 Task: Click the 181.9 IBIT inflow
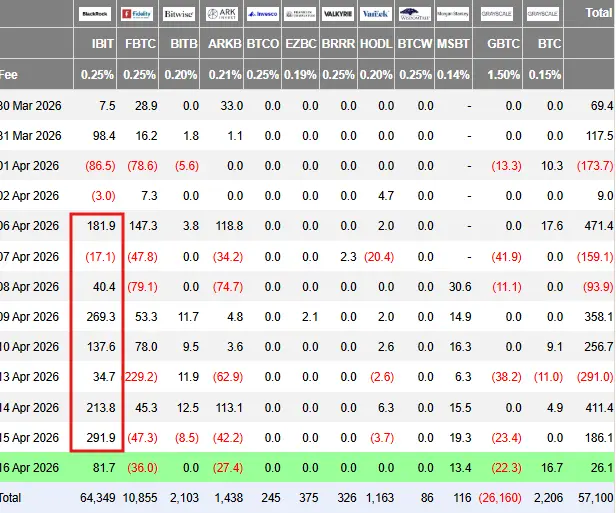(101, 226)
